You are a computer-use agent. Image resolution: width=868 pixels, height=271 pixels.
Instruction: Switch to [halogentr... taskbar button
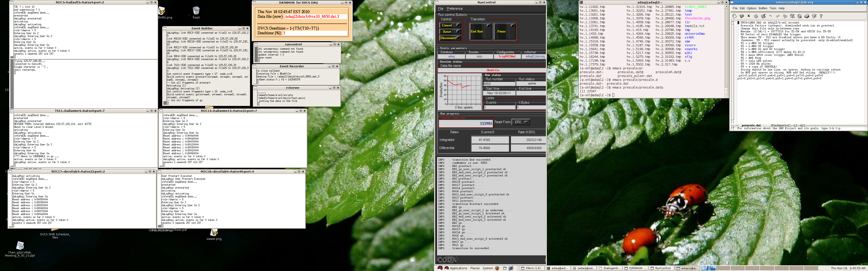(x=609, y=268)
